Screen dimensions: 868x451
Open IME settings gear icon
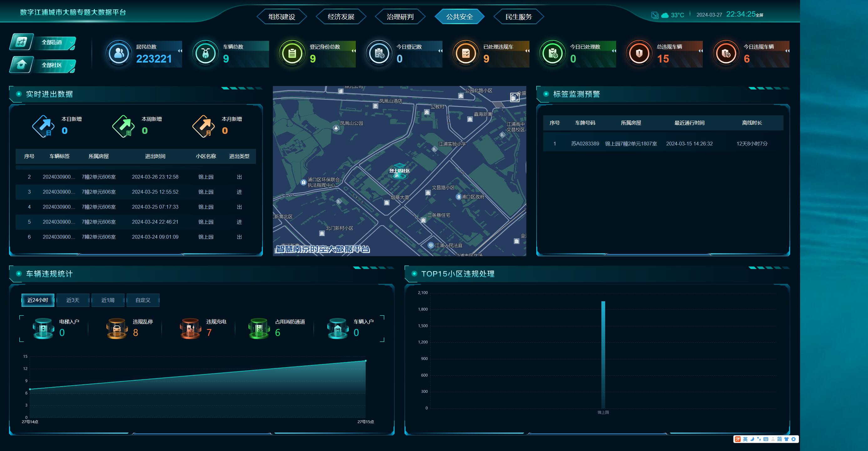[793, 439]
